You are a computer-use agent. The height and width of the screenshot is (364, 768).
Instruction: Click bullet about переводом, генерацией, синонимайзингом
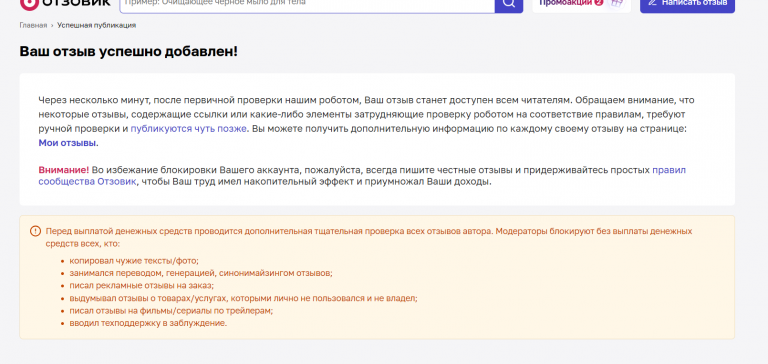tap(201, 273)
